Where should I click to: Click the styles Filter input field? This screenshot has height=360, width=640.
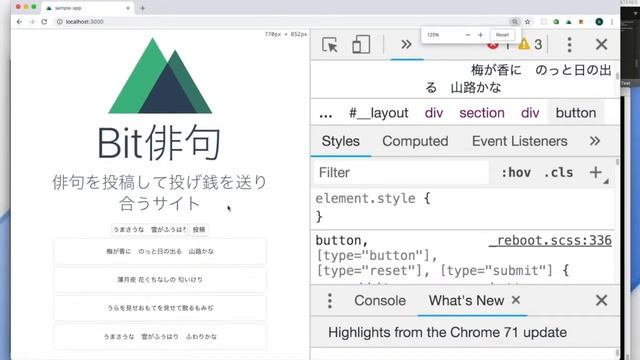coord(401,173)
